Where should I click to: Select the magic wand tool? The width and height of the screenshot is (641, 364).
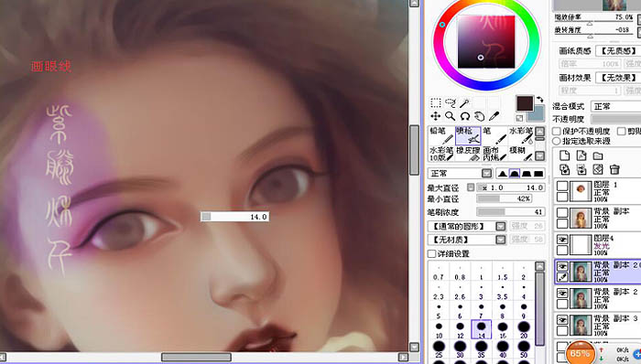tap(465, 102)
